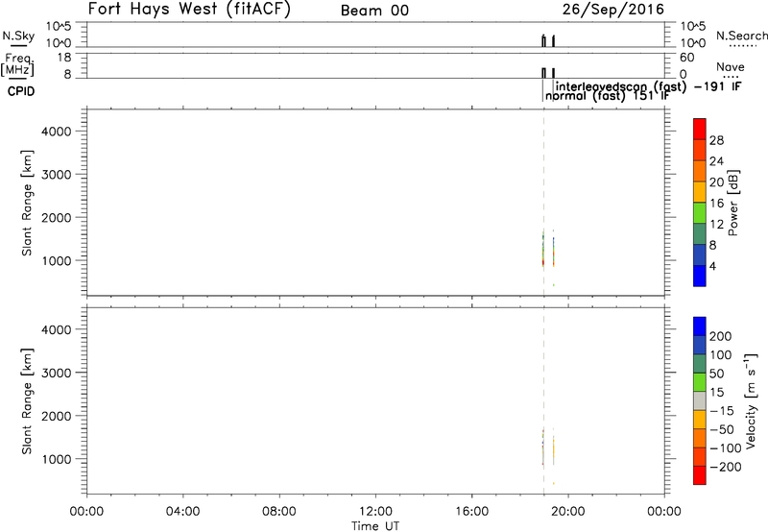
Task: Click the '-200' Velocity colorbar tick value
Action: [726, 467]
